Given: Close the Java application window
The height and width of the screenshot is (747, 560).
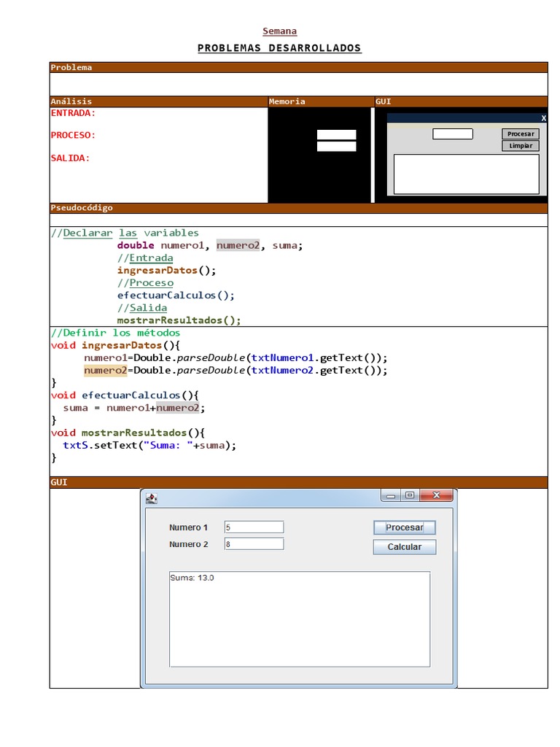Looking at the screenshot, I should [436, 495].
